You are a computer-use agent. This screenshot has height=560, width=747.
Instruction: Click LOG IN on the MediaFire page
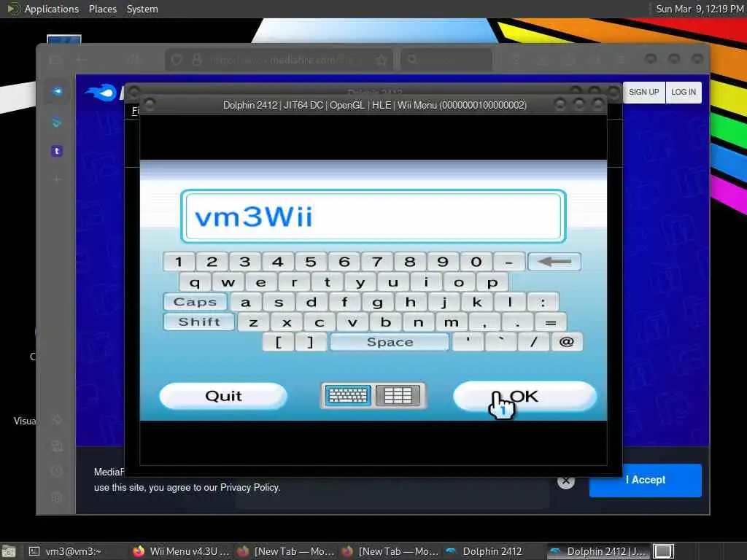tap(684, 92)
